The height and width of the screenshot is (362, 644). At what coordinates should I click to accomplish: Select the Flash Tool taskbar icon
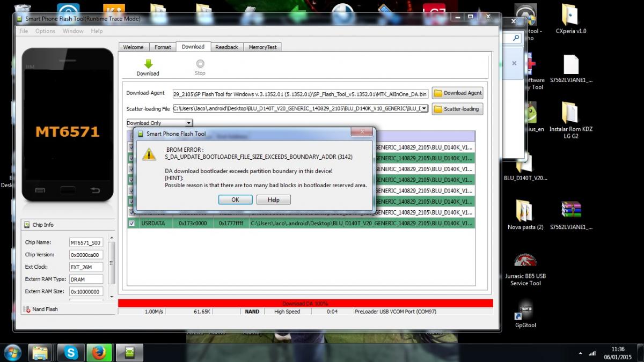[x=129, y=352]
